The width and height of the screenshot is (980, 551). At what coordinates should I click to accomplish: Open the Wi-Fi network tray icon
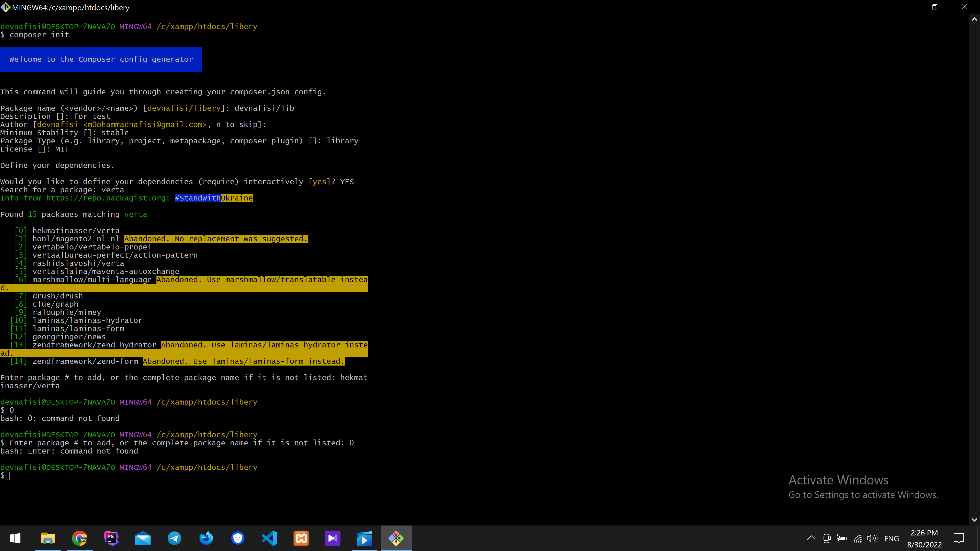(857, 539)
